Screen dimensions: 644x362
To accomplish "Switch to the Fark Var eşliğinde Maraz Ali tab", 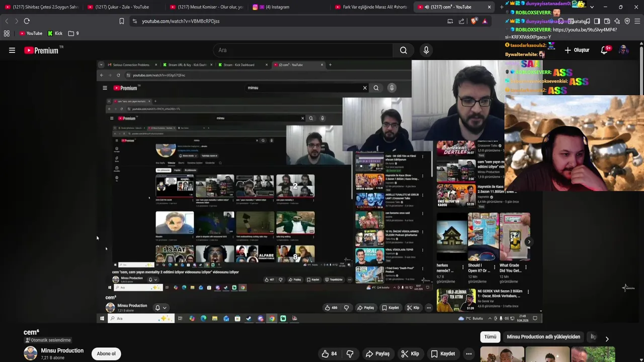I will coord(372,7).
